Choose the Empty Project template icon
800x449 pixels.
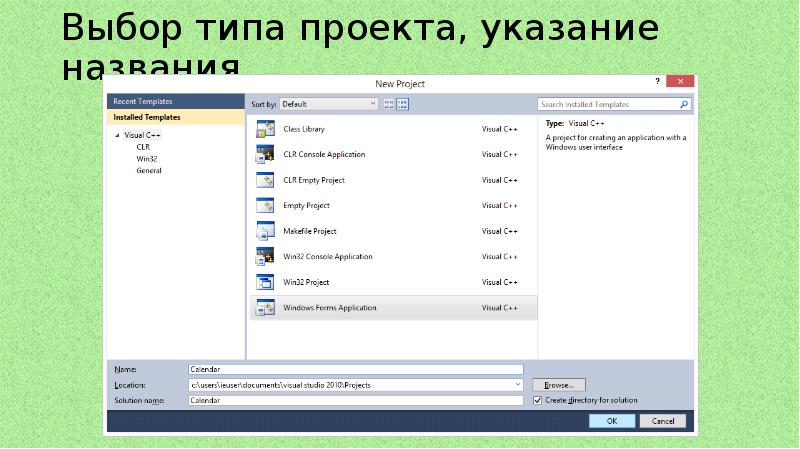265,206
